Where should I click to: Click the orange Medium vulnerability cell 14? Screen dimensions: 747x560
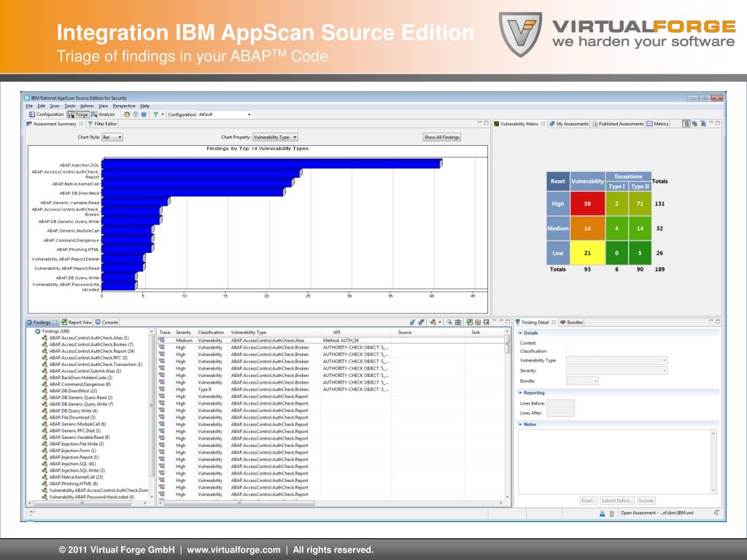(587, 228)
